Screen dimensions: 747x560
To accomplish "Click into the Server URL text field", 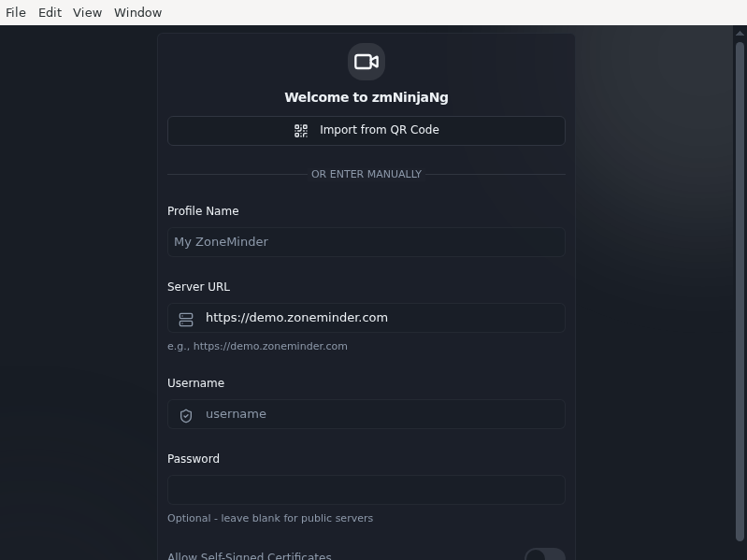I will [x=366, y=318].
